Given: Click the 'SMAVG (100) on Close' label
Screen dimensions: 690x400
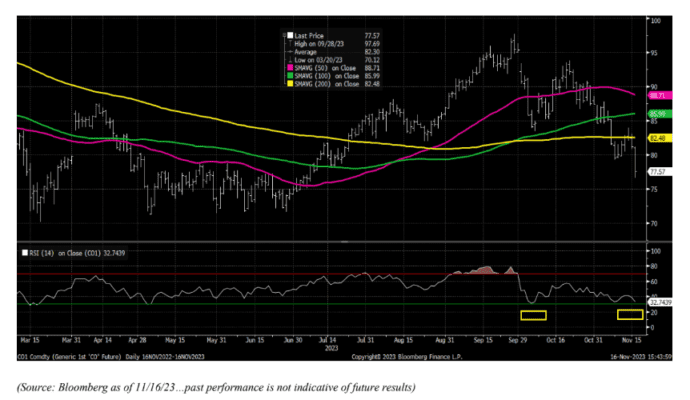Looking at the screenshot, I should [x=327, y=76].
